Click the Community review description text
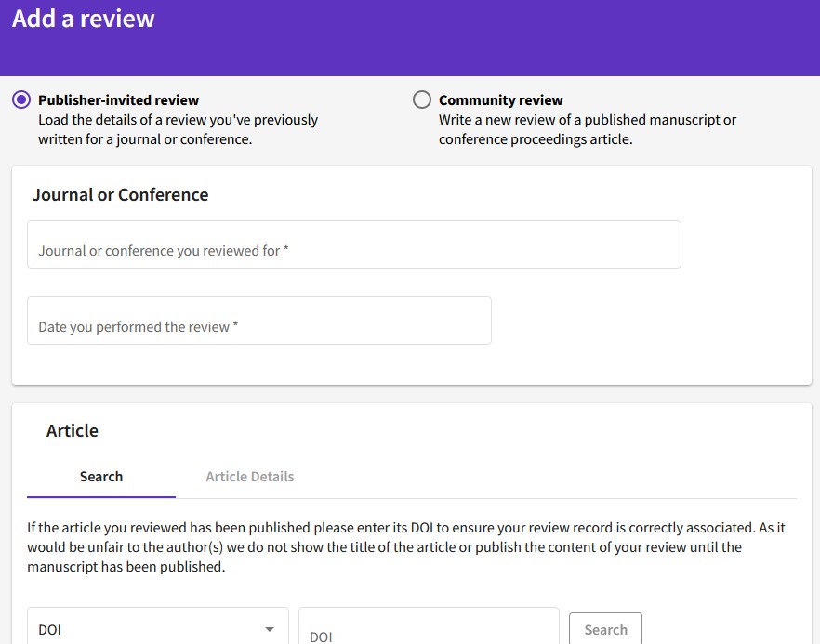The image size is (820, 644). [x=588, y=130]
